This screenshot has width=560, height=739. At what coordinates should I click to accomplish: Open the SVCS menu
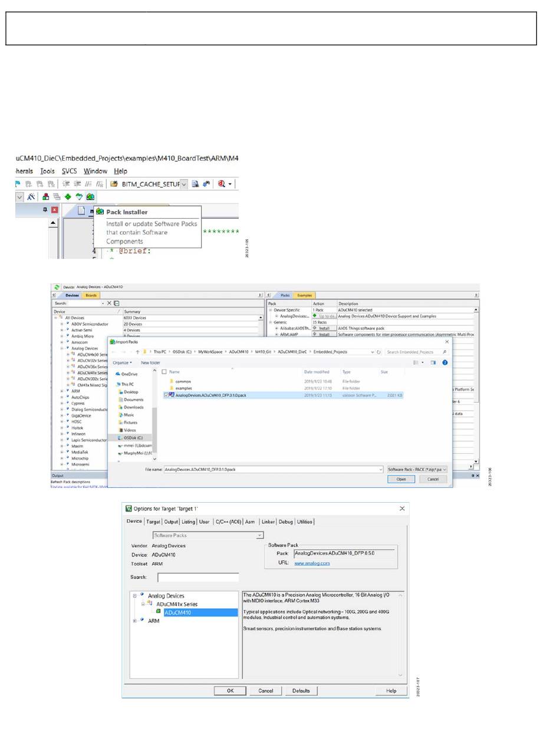pyautogui.click(x=69, y=171)
